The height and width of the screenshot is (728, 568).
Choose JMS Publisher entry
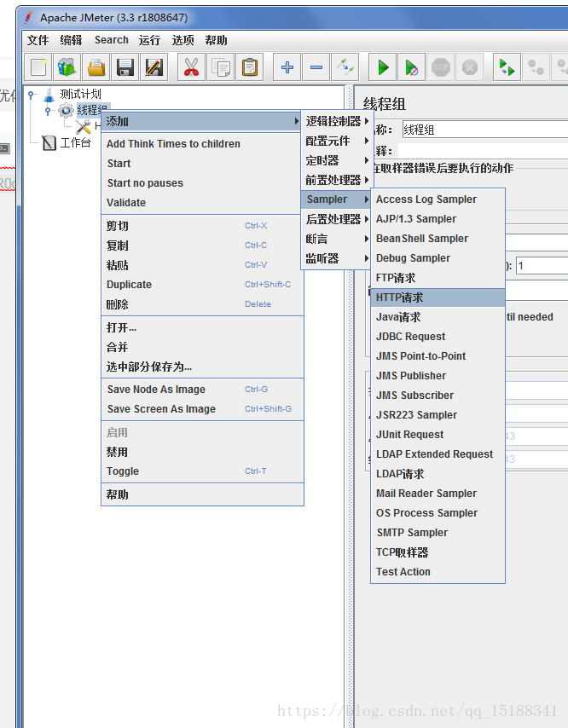438,376
